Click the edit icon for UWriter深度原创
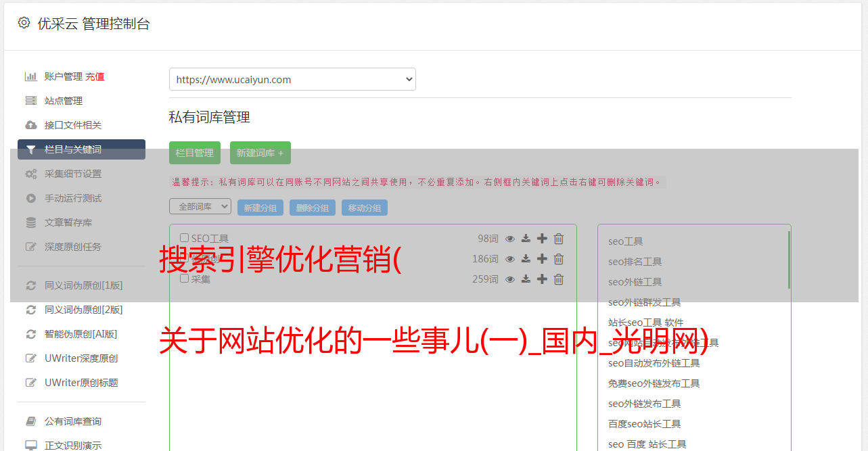The image size is (868, 451). tap(31, 358)
